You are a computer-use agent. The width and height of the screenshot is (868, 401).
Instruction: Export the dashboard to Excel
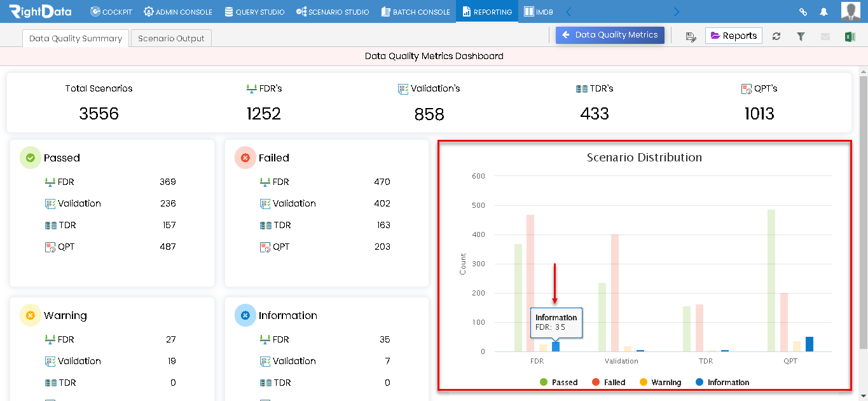click(x=848, y=36)
